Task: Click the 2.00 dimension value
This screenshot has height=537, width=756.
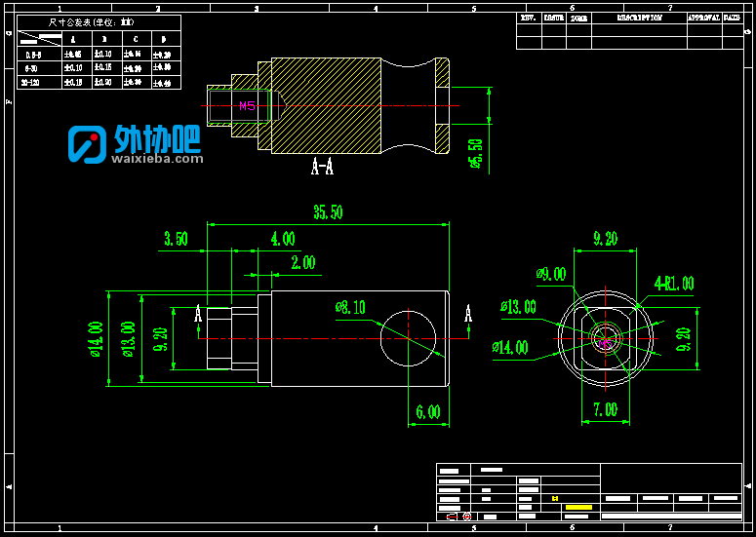Action: tap(303, 262)
